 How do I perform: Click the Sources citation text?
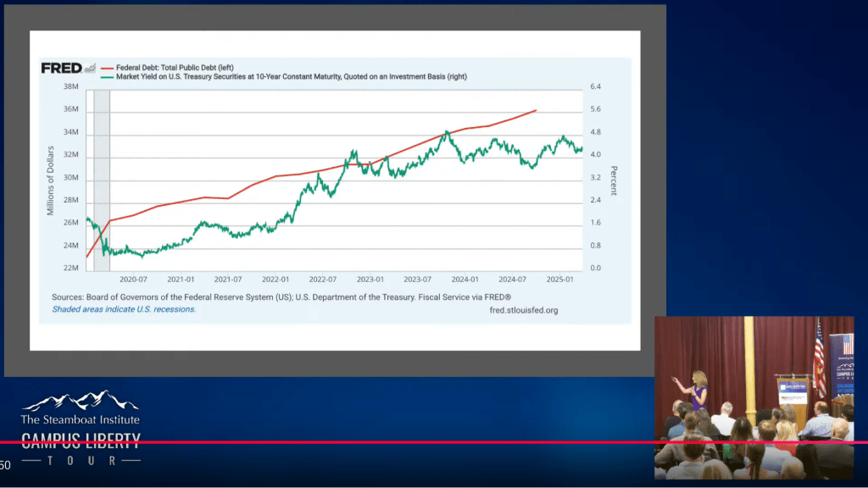[281, 297]
